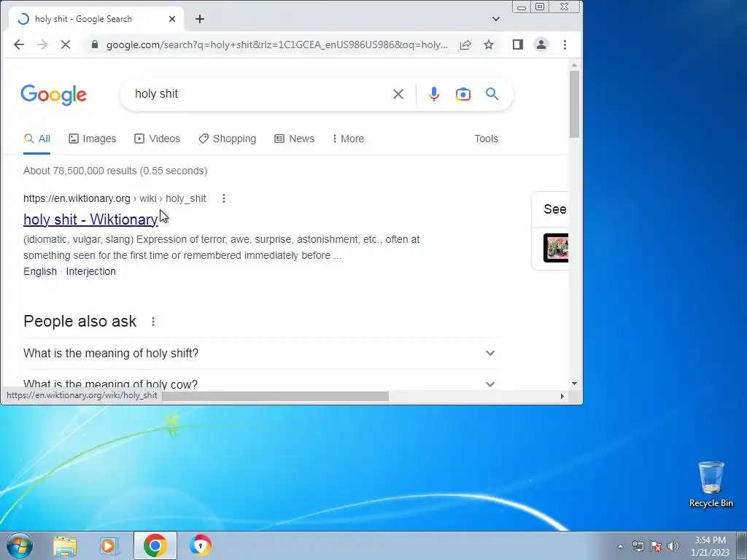Clear the Google search box text
The height and width of the screenshot is (560, 747).
pos(398,94)
